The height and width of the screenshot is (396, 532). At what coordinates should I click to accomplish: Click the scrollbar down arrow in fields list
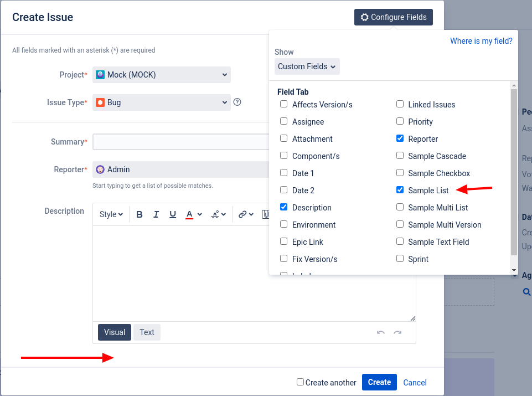(514, 270)
